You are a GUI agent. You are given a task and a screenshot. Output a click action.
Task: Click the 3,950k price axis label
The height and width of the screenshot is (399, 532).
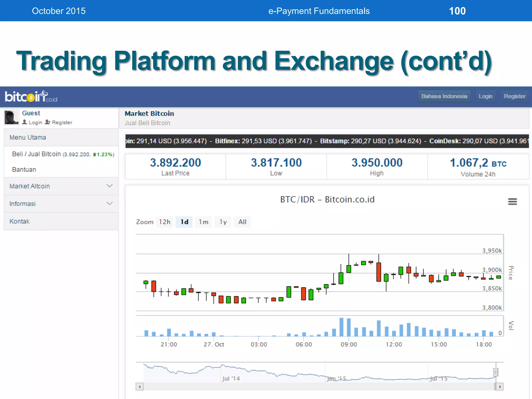click(492, 251)
